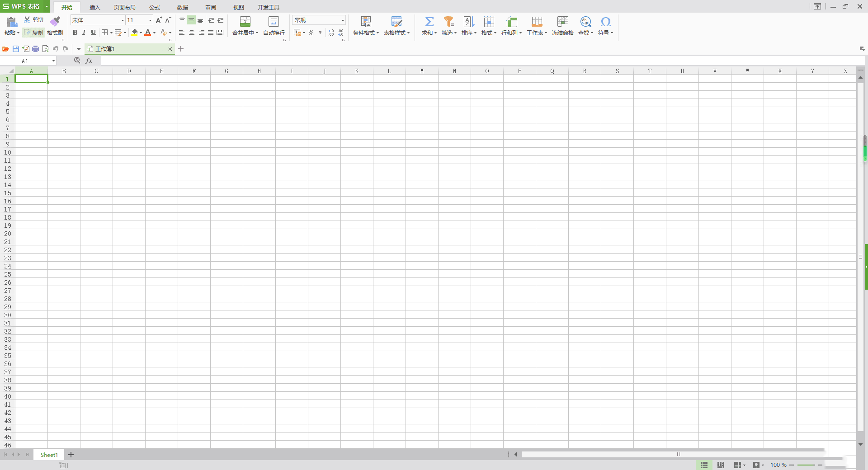868x470 pixels.
Task: Click the Merge and Center (合并居中) icon
Action: point(245,21)
